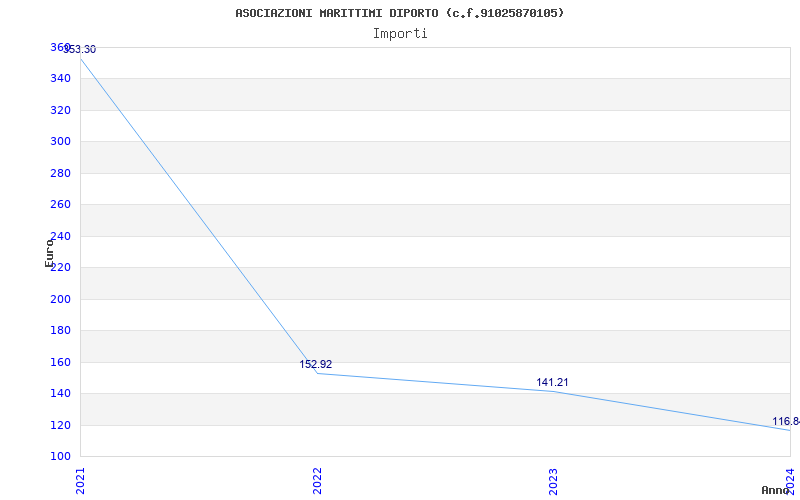Image resolution: width=800 pixels, height=500 pixels.
Task: Click the 141.21 data label for 2023
Action: 552,382
